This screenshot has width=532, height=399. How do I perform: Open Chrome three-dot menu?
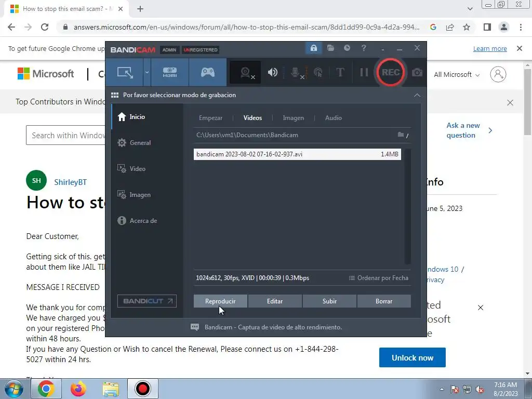coord(521,27)
